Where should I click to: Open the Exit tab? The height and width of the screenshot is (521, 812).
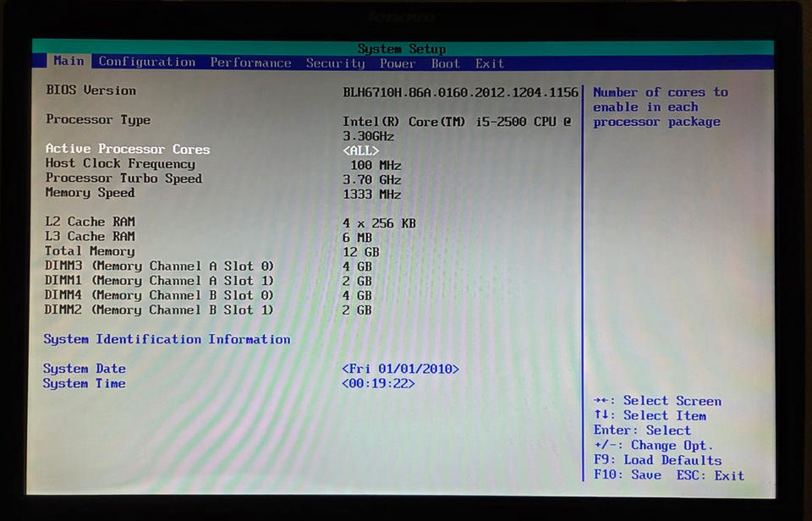tap(490, 63)
